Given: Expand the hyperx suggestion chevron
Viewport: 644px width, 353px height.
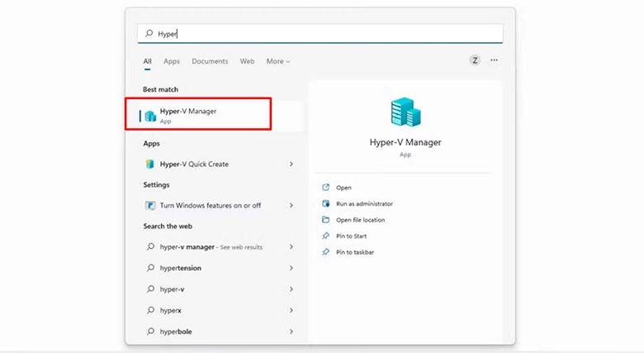Looking at the screenshot, I should (291, 310).
